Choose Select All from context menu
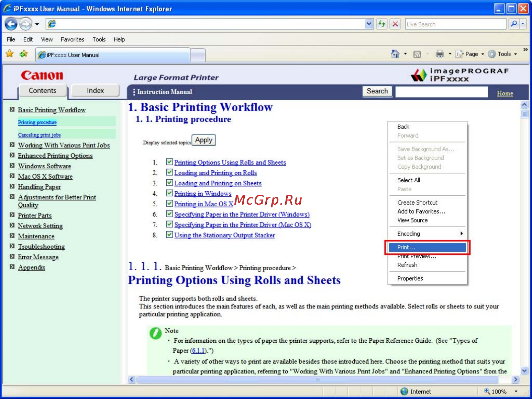This screenshot has width=532, height=399. click(x=427, y=180)
